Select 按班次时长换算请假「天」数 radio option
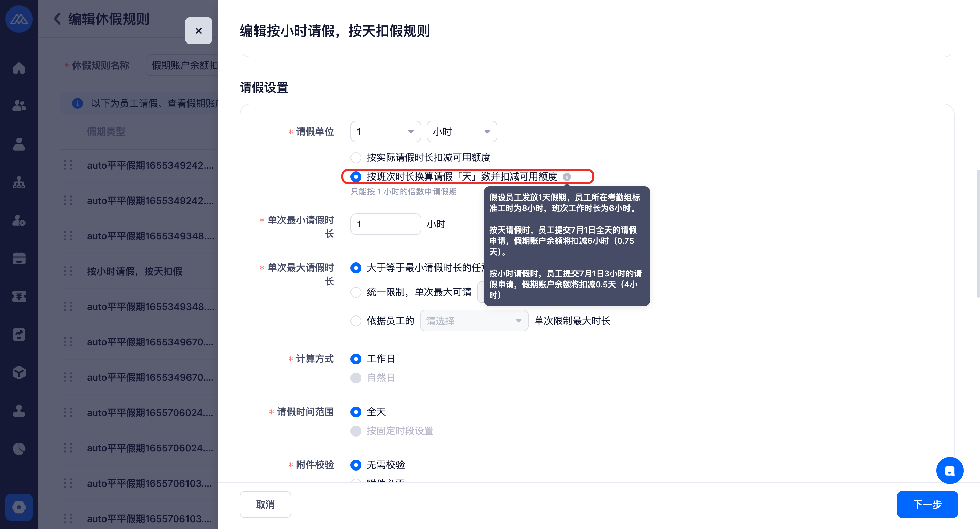 point(356,176)
